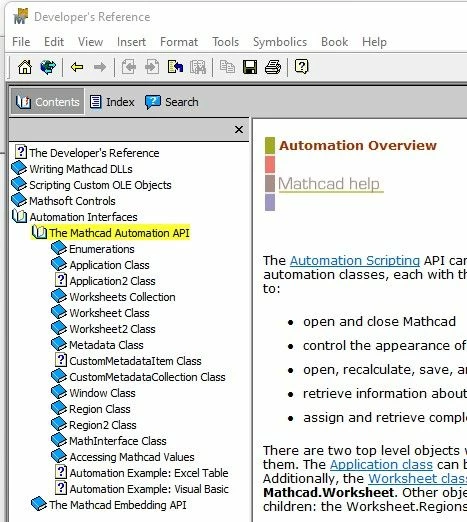This screenshot has width=467, height=522.
Task: Open the Symbolics menu
Action: click(280, 42)
